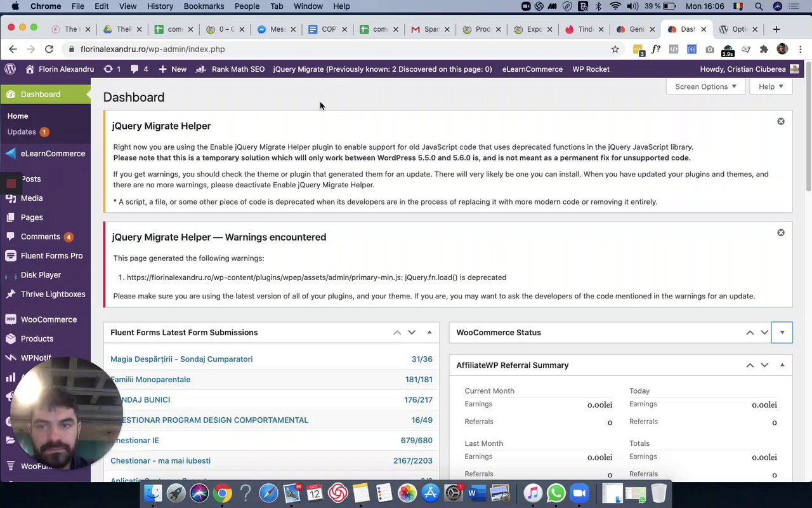Click the 679/680 submissions count
Viewport: 812px width, 508px height.
[x=416, y=440]
